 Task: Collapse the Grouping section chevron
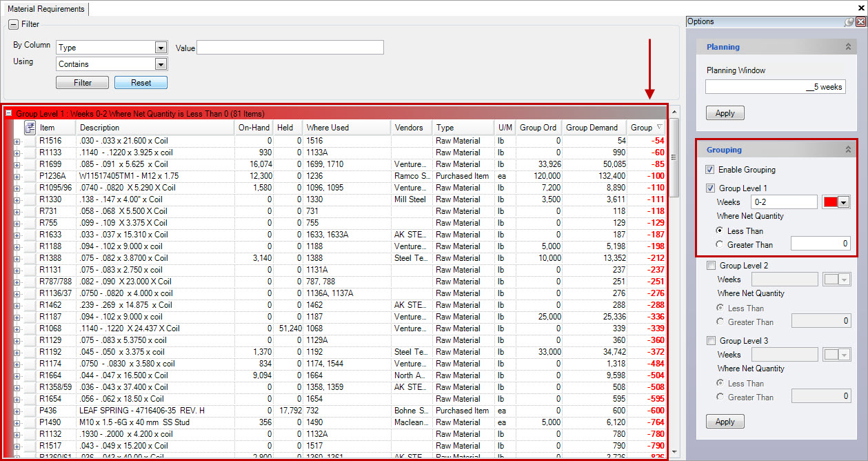click(x=848, y=150)
